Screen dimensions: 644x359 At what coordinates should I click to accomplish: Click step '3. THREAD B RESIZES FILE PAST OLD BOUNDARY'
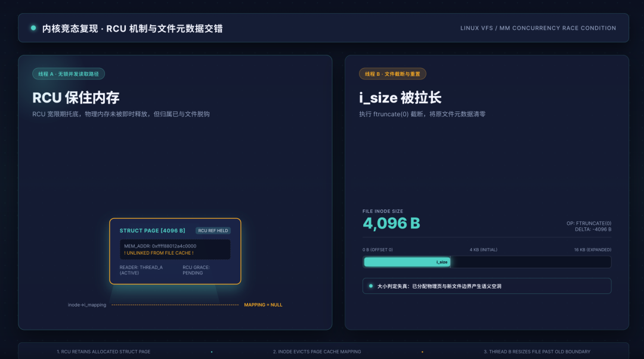point(537,352)
